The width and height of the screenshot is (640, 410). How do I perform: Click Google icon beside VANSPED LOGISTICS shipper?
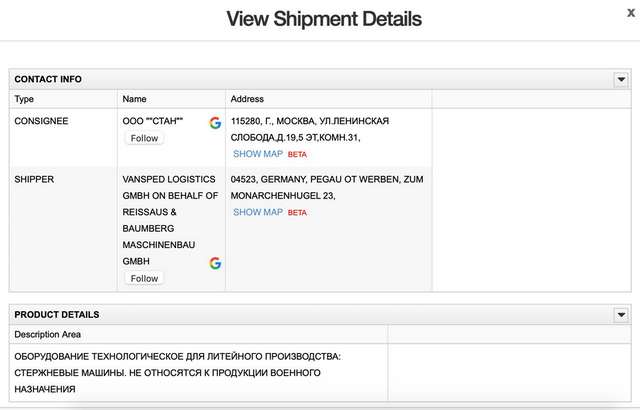[x=215, y=263]
